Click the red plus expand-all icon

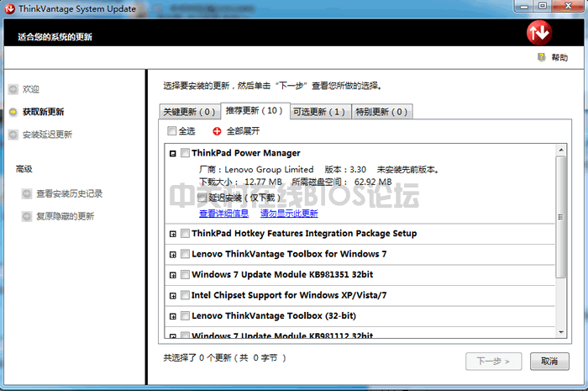click(x=217, y=131)
